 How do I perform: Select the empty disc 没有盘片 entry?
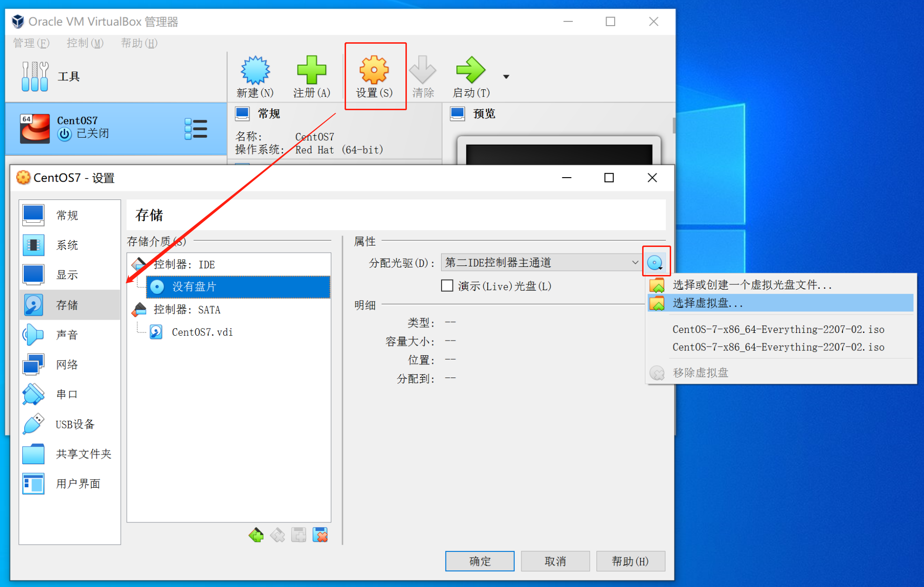click(x=238, y=287)
